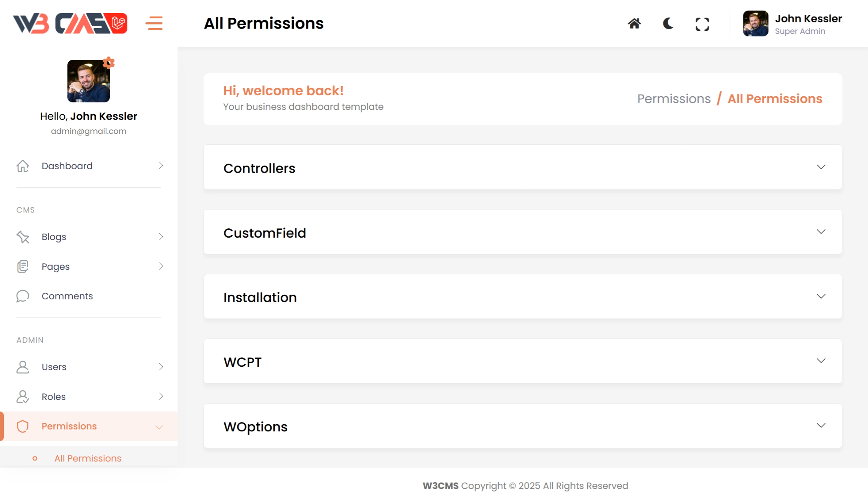This screenshot has height=504, width=868.
Task: Open the Dashboard sidebar menu
Action: click(x=67, y=166)
